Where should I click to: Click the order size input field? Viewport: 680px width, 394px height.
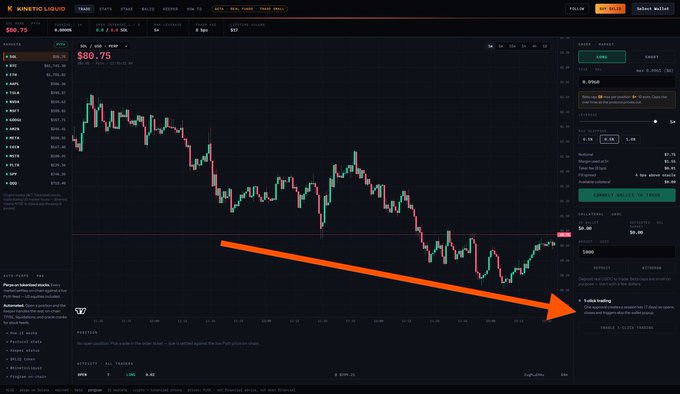click(x=627, y=82)
